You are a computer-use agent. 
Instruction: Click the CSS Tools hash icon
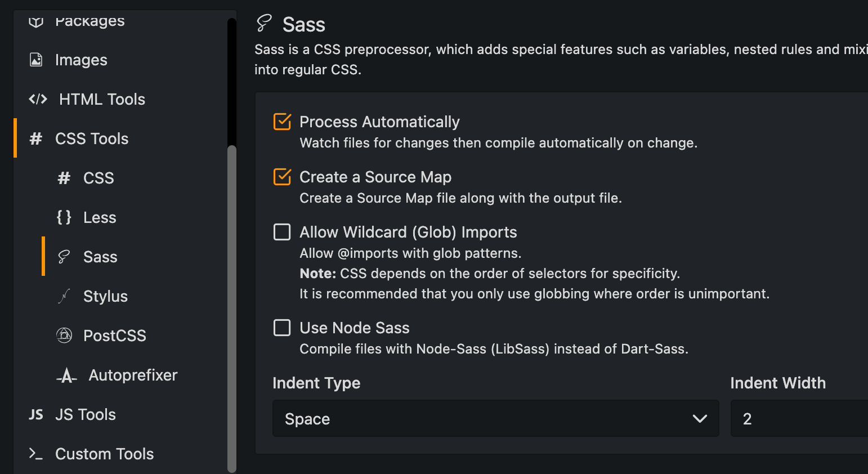pos(36,138)
